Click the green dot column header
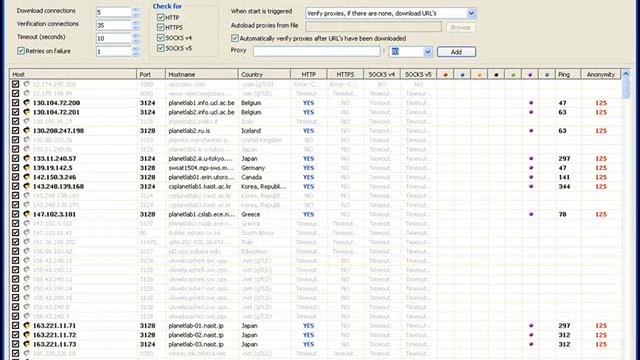The height and width of the screenshot is (360, 640). pyautogui.click(x=513, y=74)
